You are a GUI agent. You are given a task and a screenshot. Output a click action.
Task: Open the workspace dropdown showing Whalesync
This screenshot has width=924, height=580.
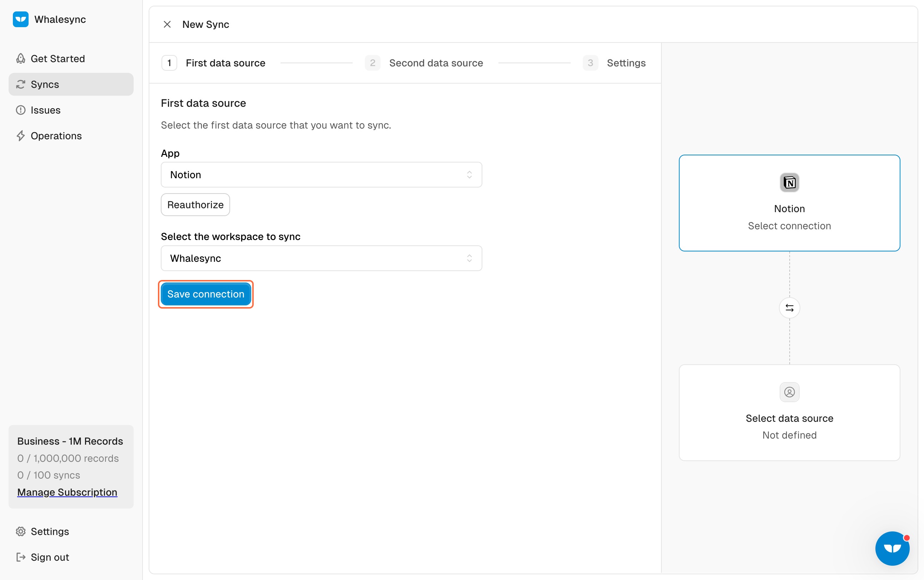(x=321, y=258)
